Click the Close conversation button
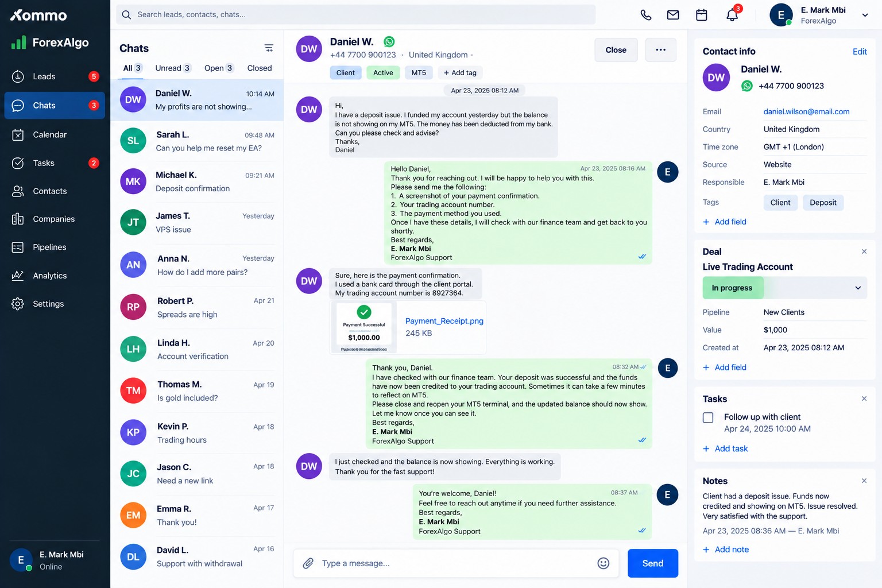 click(616, 50)
